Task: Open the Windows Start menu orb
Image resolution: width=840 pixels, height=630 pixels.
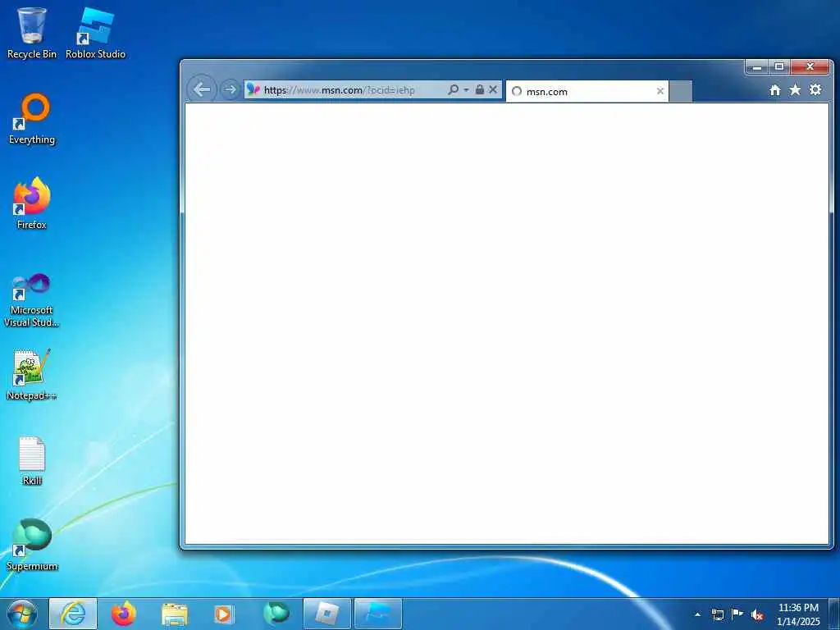Action: pyautogui.click(x=22, y=614)
